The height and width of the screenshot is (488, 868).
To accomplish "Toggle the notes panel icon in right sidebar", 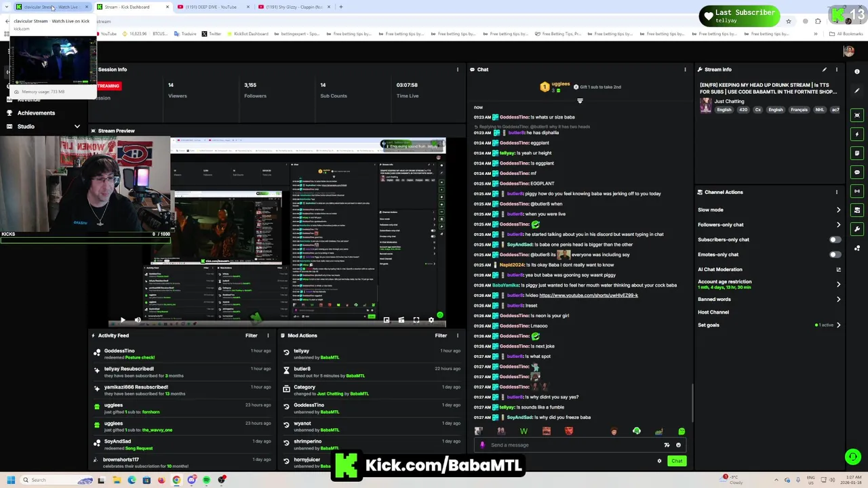I will [x=857, y=153].
